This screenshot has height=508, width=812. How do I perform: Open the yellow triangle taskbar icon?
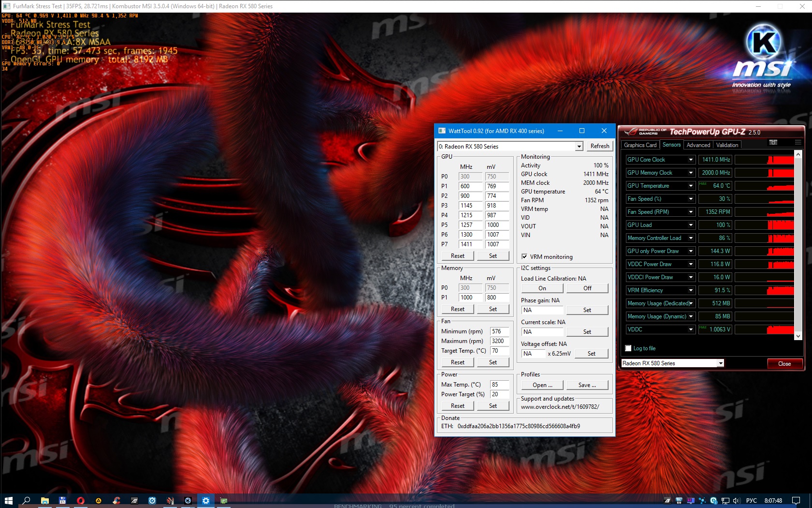pyautogui.click(x=99, y=501)
